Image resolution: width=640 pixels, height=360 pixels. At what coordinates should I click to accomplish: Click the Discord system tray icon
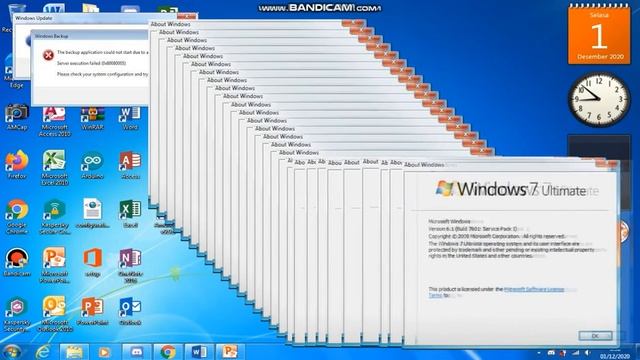[x=551, y=353]
